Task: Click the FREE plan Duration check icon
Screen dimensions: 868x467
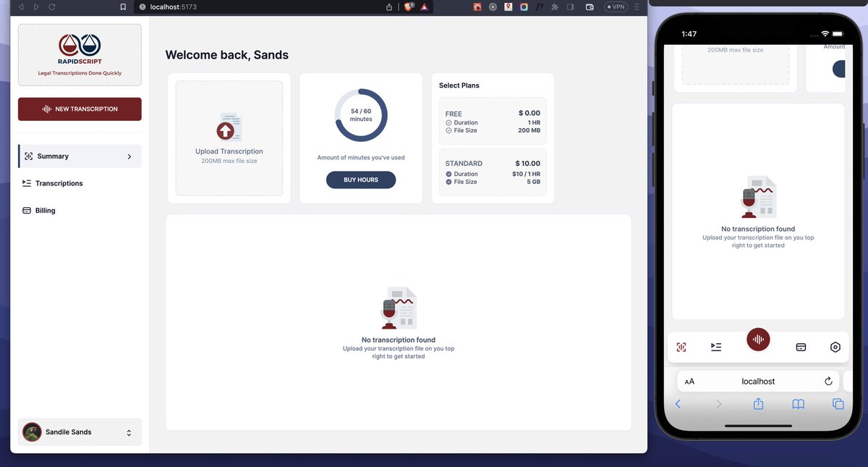Action: [x=448, y=122]
